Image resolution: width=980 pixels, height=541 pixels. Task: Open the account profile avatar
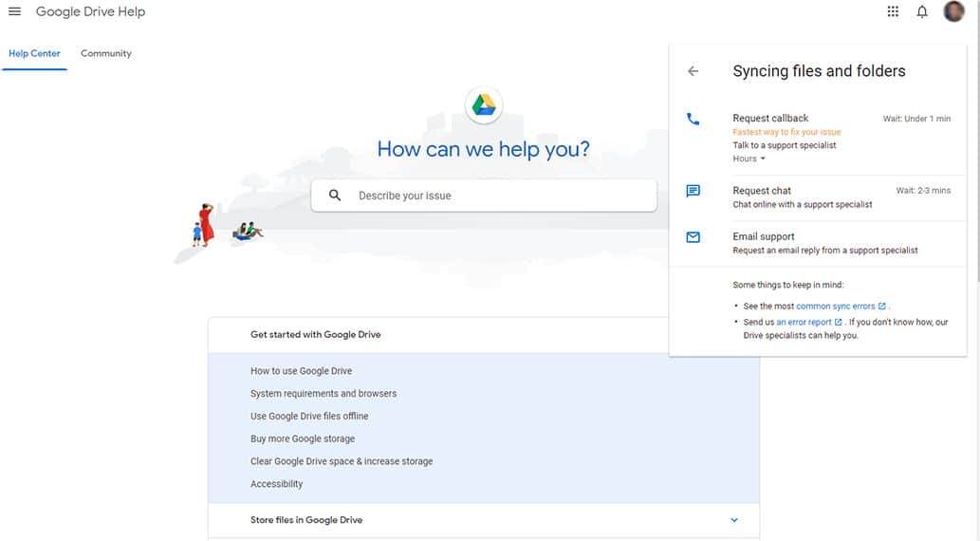(x=953, y=11)
